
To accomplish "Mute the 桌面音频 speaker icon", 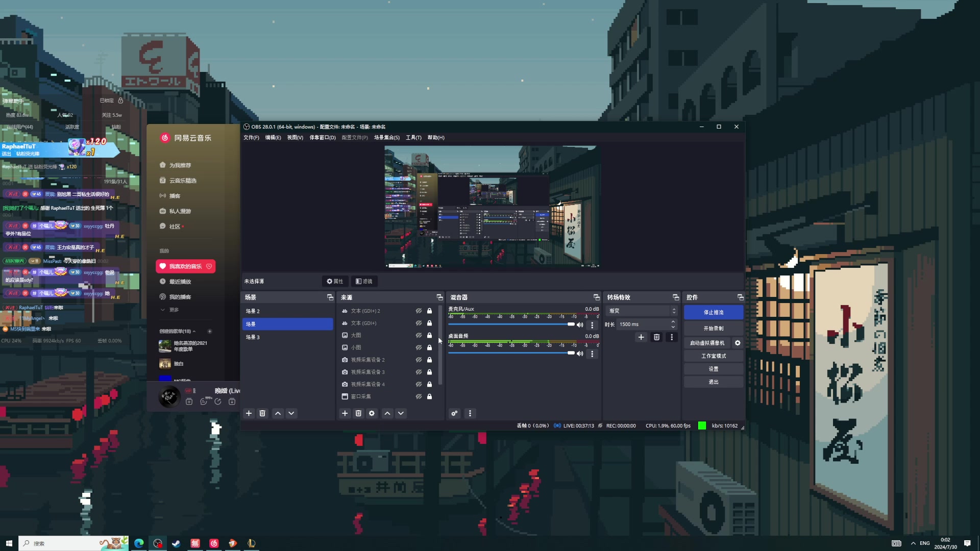I will [580, 354].
